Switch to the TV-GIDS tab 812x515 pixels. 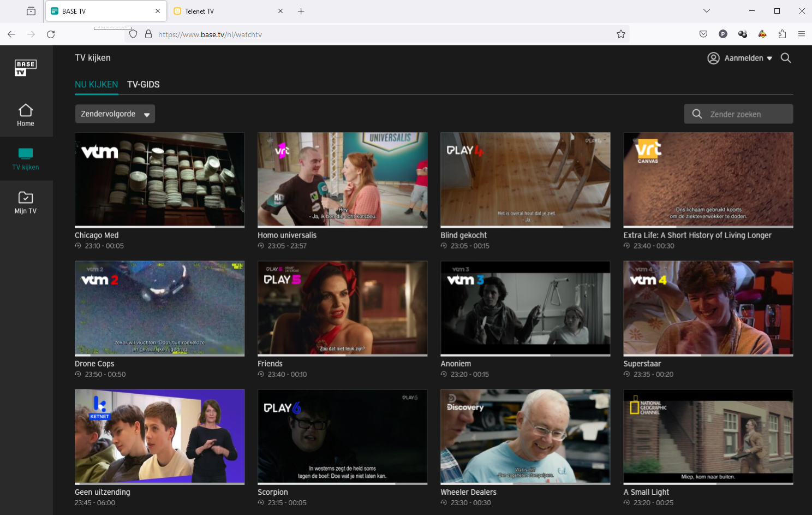144,85
